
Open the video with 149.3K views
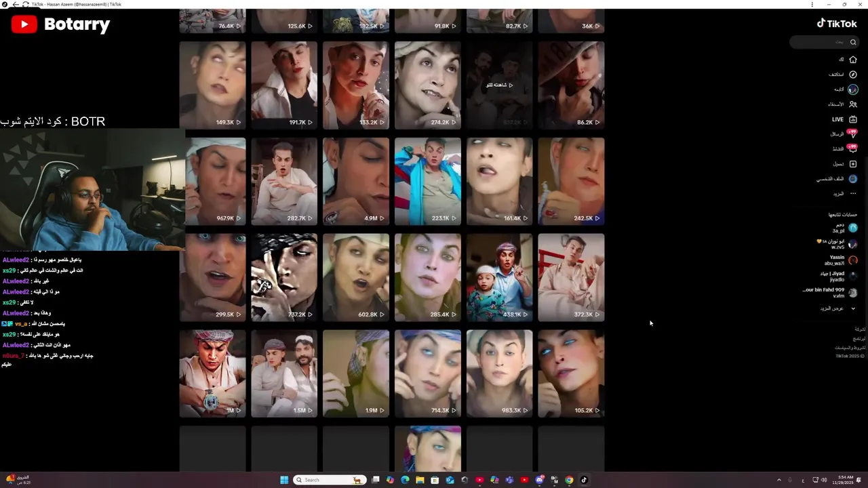click(212, 85)
